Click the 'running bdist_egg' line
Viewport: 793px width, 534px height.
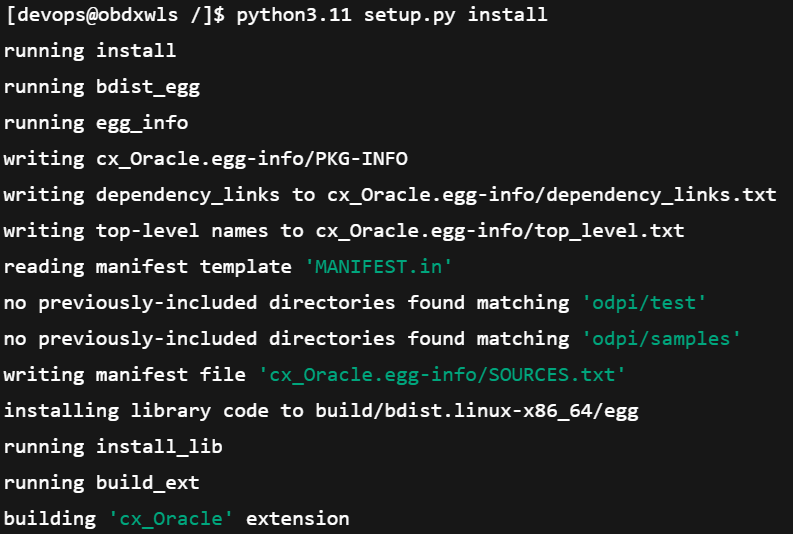(x=102, y=87)
